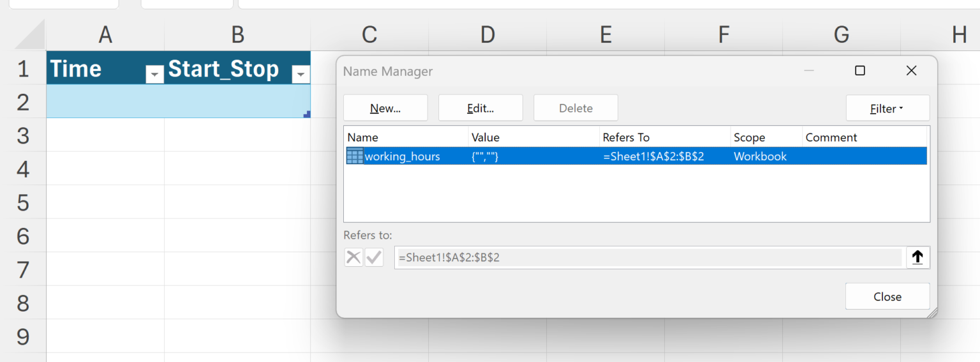Click the Name Manager dialog resize grip
Screen dimensions: 980x362
click(x=932, y=312)
